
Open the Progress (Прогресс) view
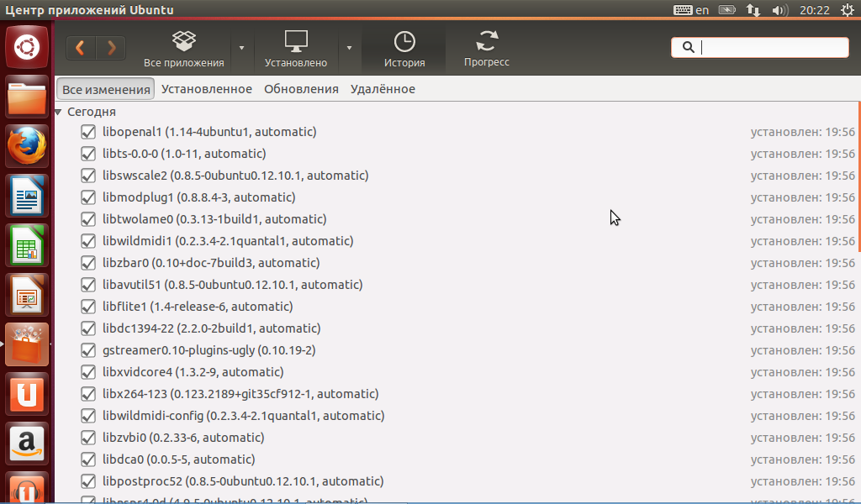tap(487, 48)
